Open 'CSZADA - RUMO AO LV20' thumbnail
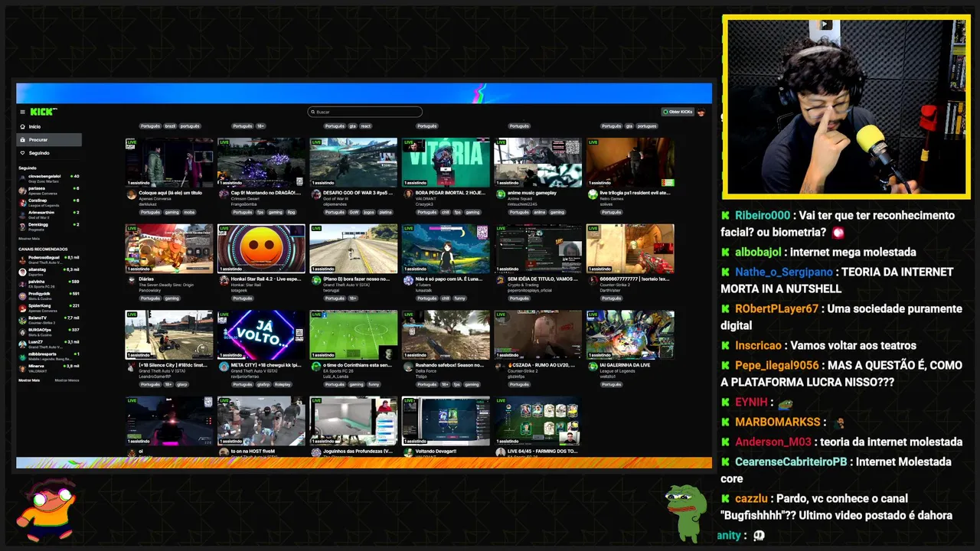 (x=537, y=334)
